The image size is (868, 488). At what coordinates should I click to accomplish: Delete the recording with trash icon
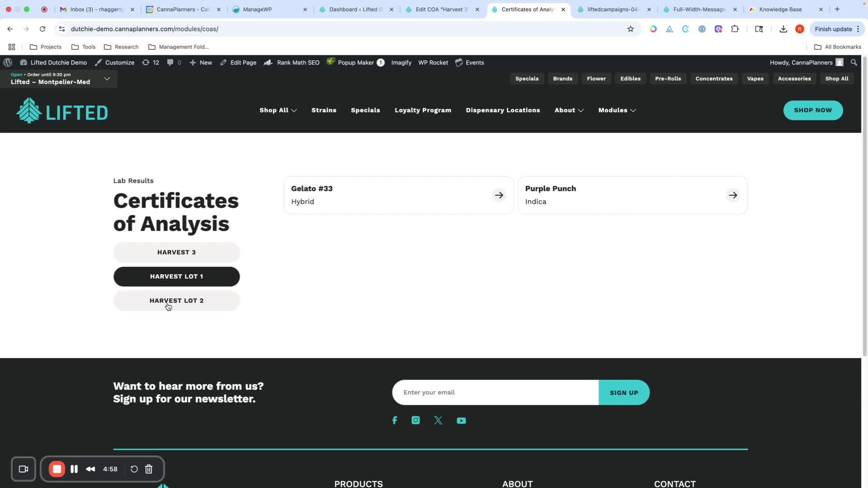tap(149, 469)
